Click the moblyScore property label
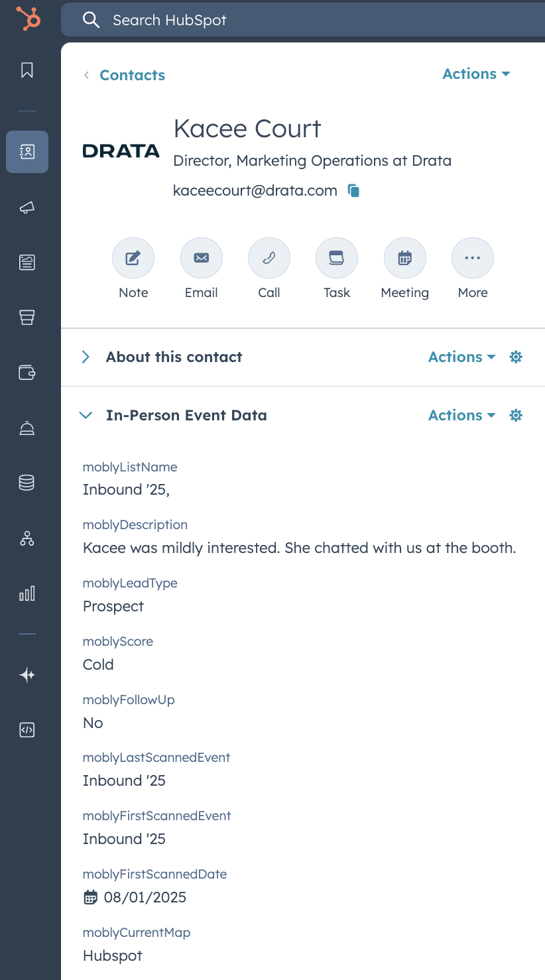 pyautogui.click(x=118, y=641)
